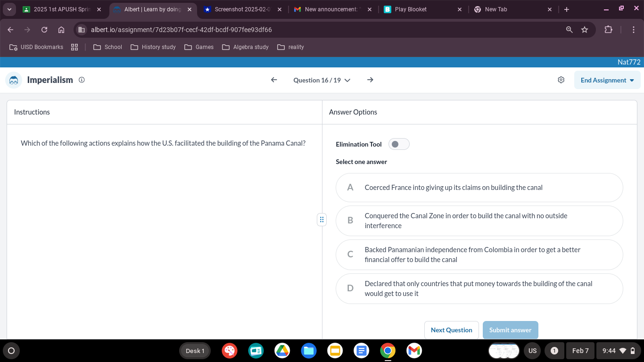Viewport: 644px width, 362px height.
Task: Click the Imperialism assignment title
Action: click(50, 80)
